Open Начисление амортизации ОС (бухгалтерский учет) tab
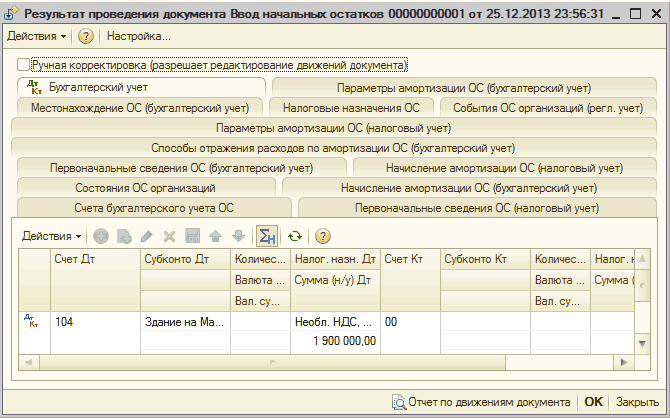The width and height of the screenshot is (670, 418). coord(469,188)
